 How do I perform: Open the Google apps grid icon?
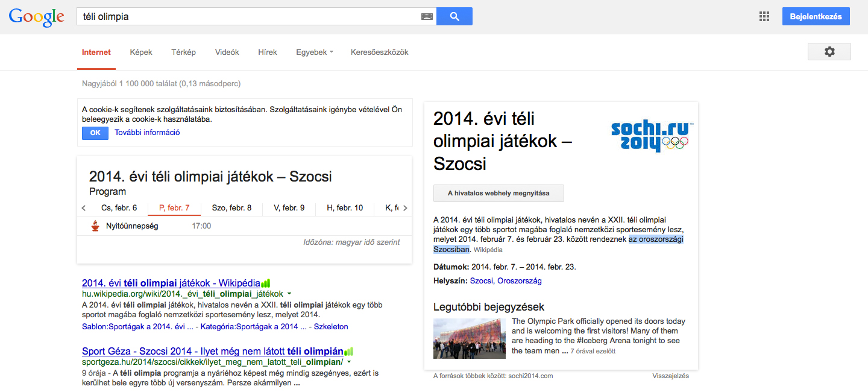pos(764,16)
